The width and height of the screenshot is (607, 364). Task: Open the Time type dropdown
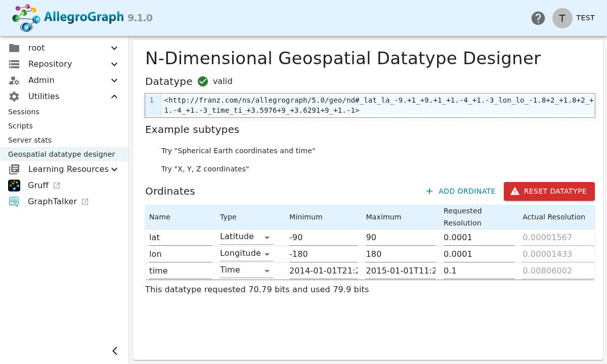pos(246,270)
